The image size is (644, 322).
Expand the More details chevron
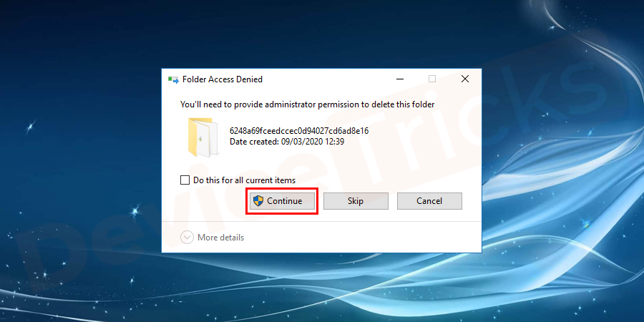point(187,238)
